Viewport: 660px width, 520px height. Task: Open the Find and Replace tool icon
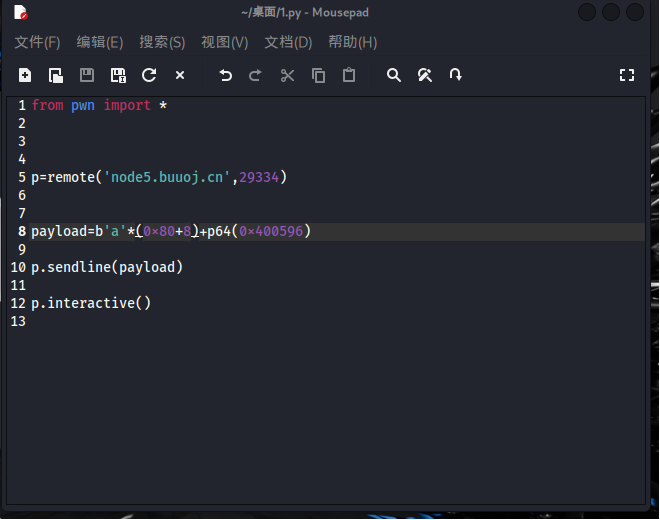[425, 75]
